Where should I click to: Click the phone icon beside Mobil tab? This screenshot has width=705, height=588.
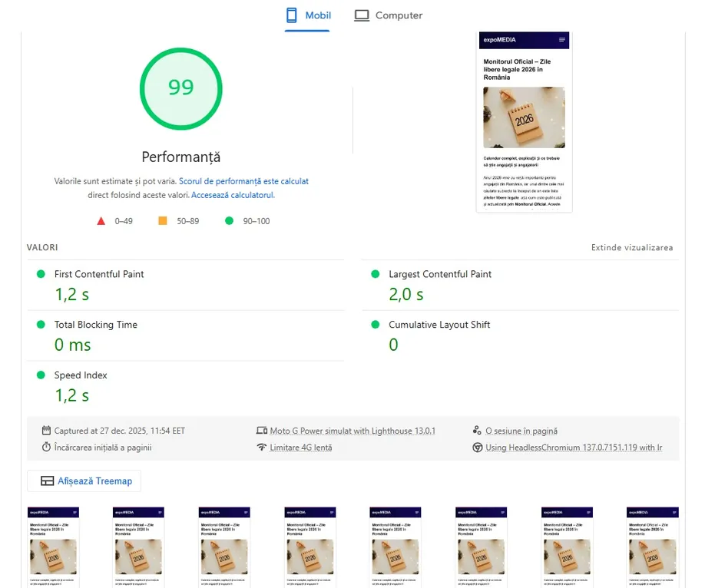click(292, 15)
